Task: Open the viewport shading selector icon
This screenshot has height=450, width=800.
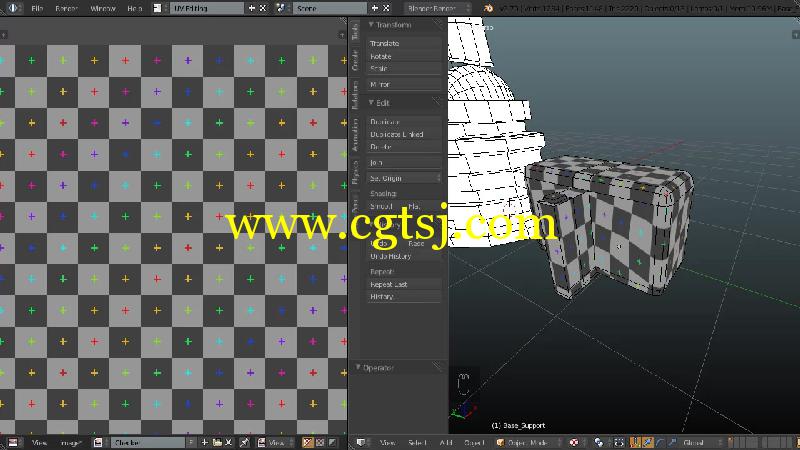Action: point(574,442)
